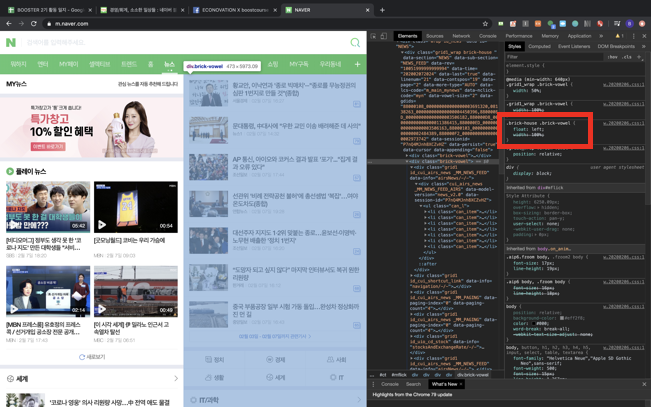This screenshot has width=651, height=407.
Task: Close the DevTools bottom drawer
Action: pyautogui.click(x=644, y=384)
